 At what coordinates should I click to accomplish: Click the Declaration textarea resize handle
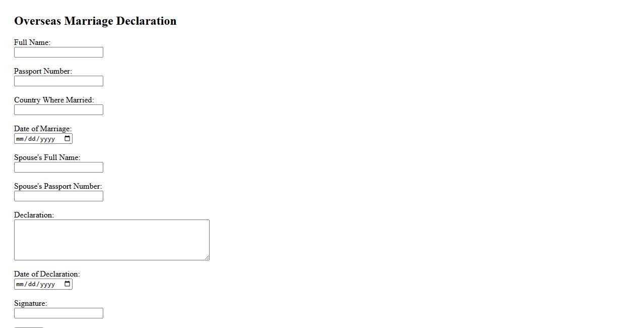tap(207, 257)
